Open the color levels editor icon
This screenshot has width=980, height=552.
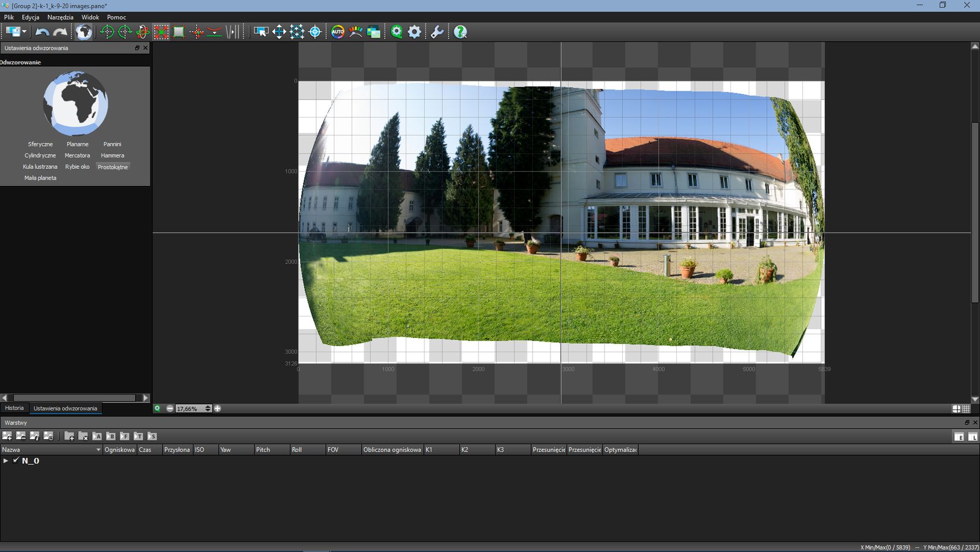point(356,32)
